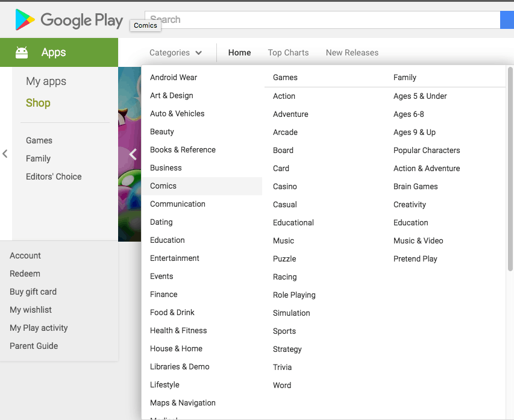This screenshot has height=420, width=514.
Task: Open My Play activity
Action: coord(39,328)
